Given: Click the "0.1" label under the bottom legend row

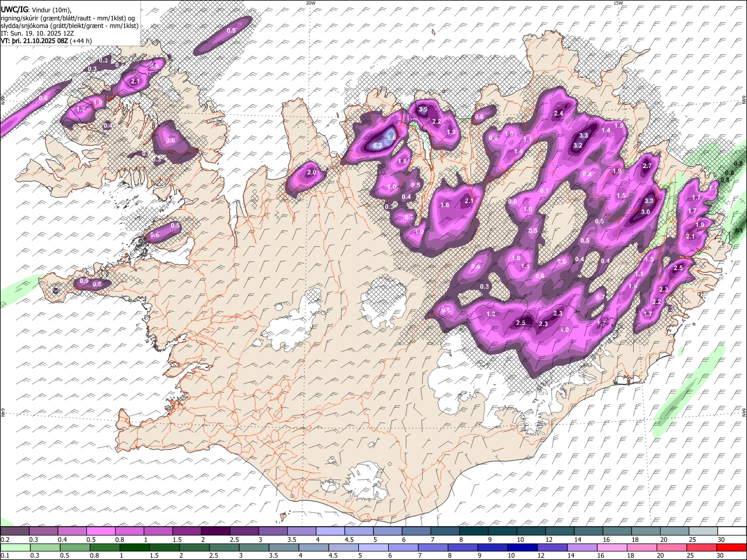Looking at the screenshot, I should click(x=5, y=555).
